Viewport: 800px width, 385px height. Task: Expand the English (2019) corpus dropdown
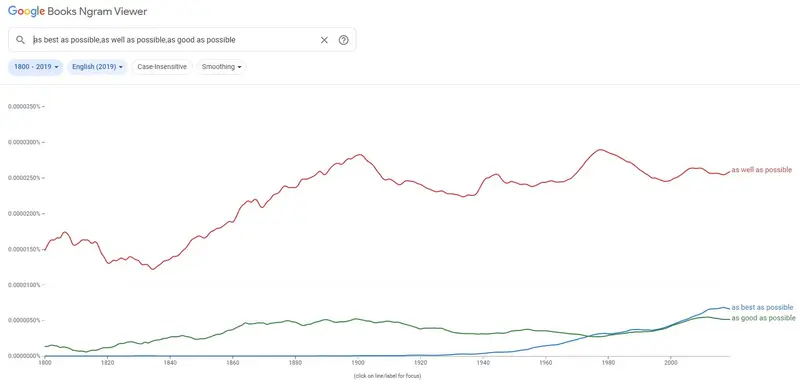(97, 67)
